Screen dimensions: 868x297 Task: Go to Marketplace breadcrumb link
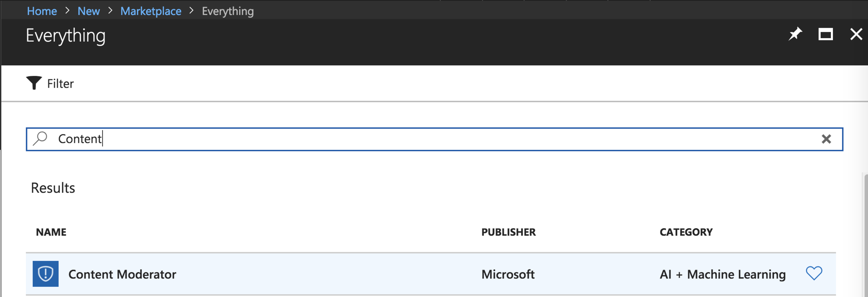pos(151,11)
